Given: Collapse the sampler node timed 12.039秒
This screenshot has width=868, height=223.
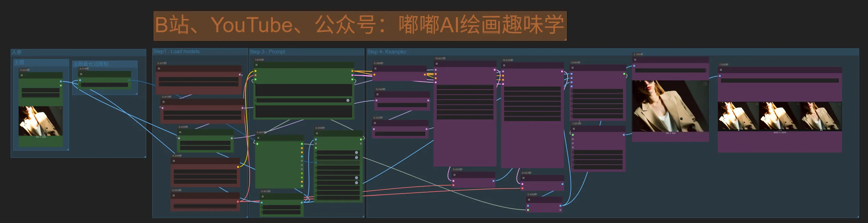Looking at the screenshot, I should pos(504,65).
